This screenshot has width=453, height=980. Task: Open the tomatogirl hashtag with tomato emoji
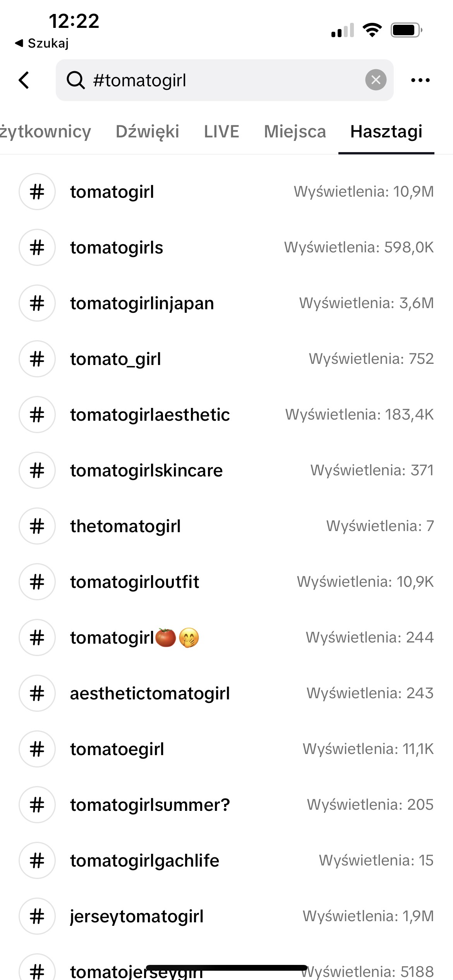point(134,638)
